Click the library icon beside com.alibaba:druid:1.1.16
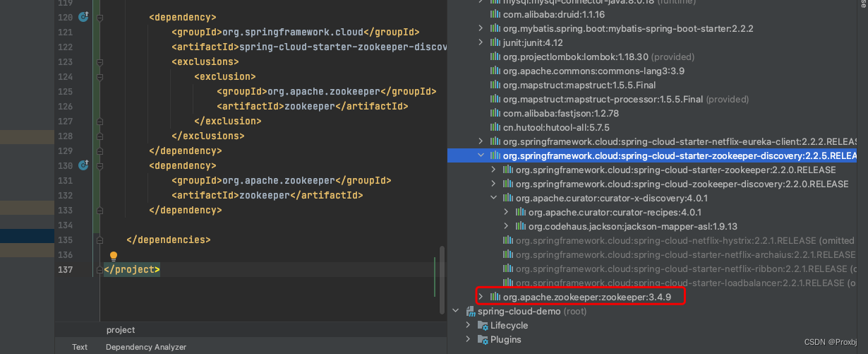 click(496, 14)
